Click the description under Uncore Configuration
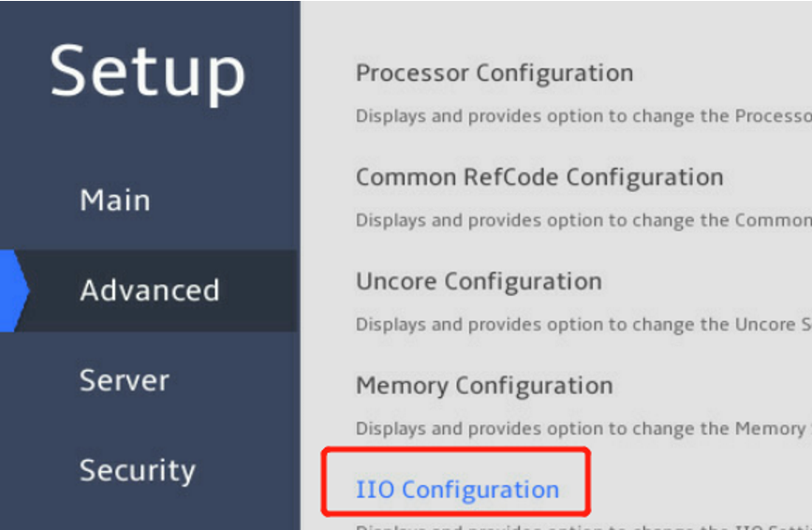The image size is (812, 530). (583, 325)
